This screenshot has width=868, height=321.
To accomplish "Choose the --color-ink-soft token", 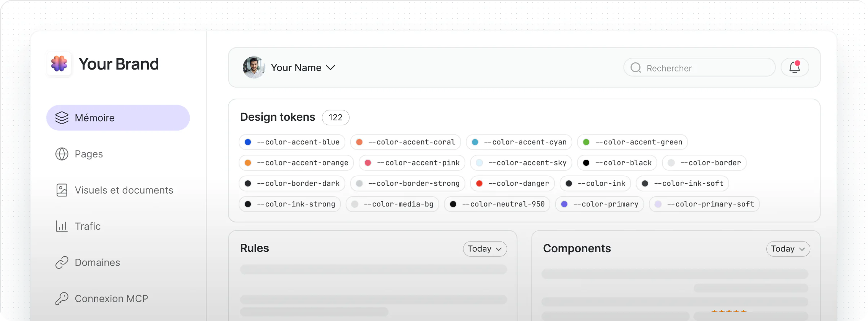I will point(683,183).
